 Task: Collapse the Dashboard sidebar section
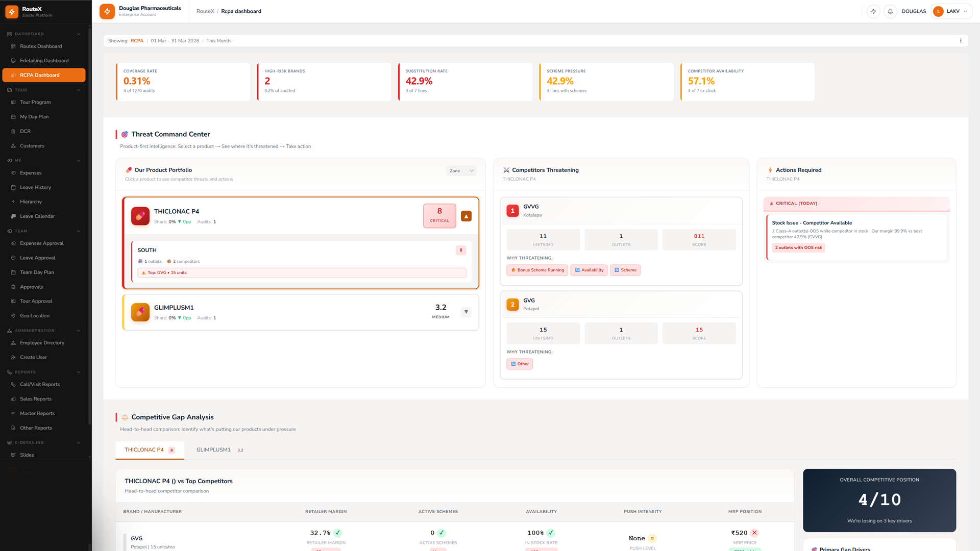pyautogui.click(x=79, y=34)
